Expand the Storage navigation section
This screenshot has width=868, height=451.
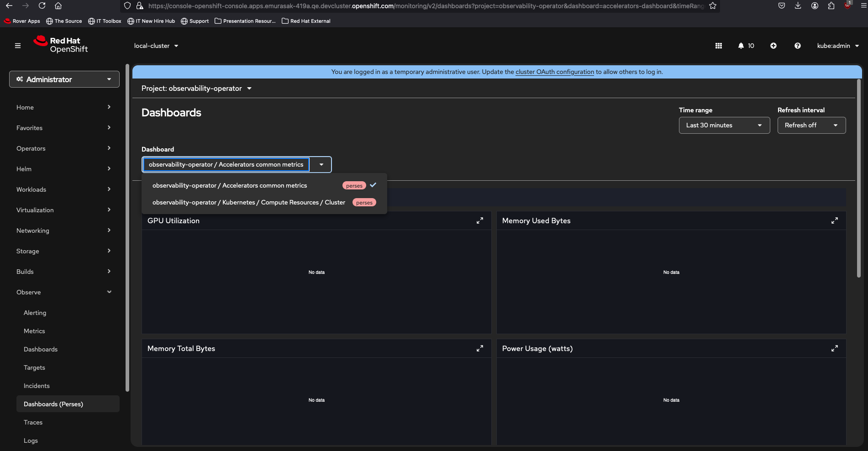tap(64, 251)
